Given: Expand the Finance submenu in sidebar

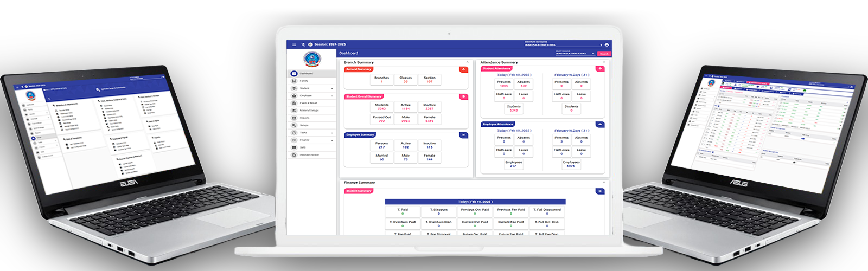Looking at the screenshot, I should pyautogui.click(x=332, y=140).
